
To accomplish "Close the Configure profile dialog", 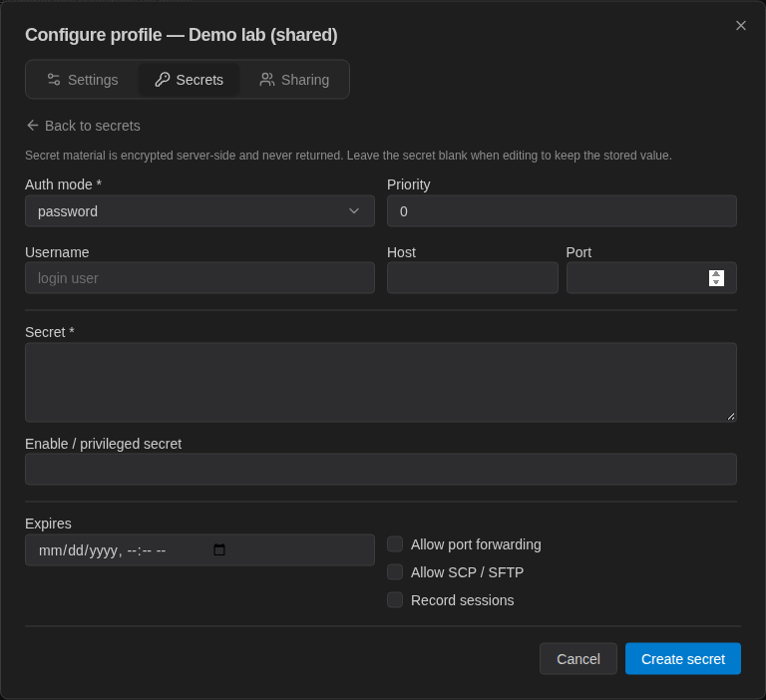I will (x=741, y=25).
